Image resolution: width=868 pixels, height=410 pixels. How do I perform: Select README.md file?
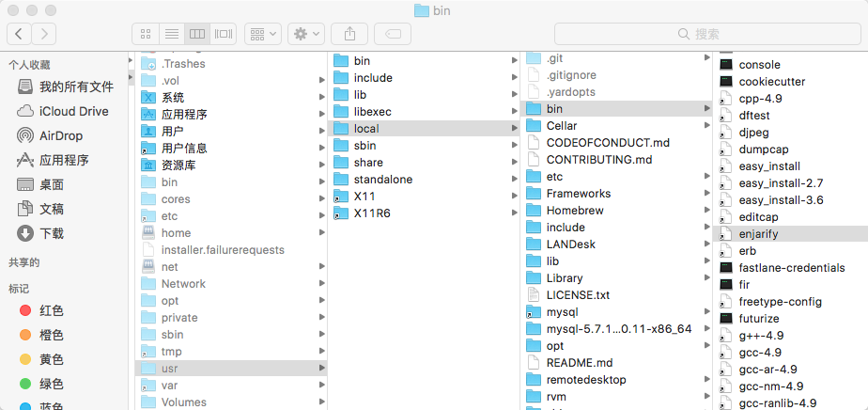pos(616,363)
